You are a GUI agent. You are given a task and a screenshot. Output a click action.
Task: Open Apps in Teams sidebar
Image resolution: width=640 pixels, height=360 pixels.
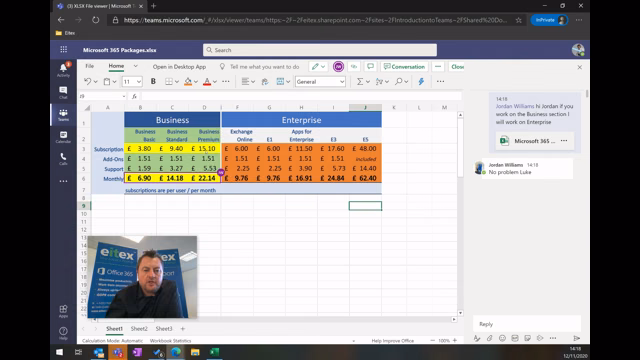pyautogui.click(x=63, y=311)
